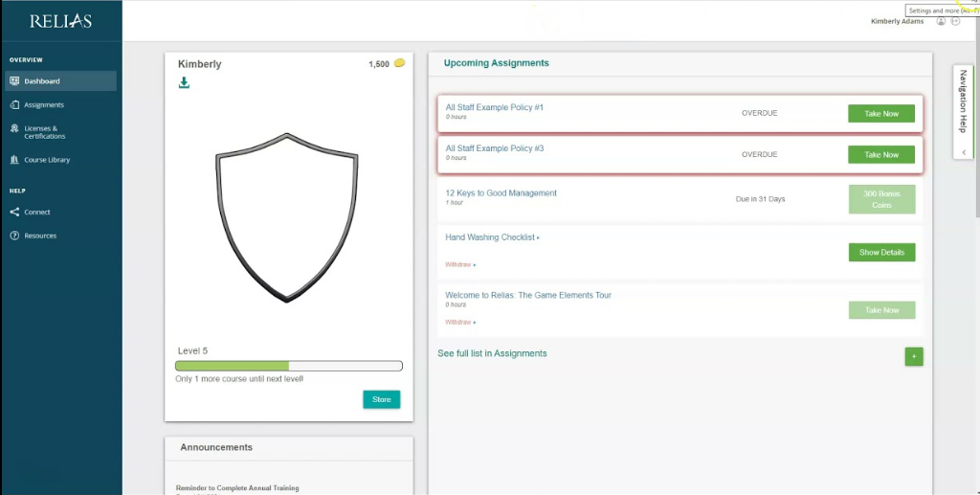The height and width of the screenshot is (495, 980).
Task: Click the Announcements heading
Action: pyautogui.click(x=216, y=447)
